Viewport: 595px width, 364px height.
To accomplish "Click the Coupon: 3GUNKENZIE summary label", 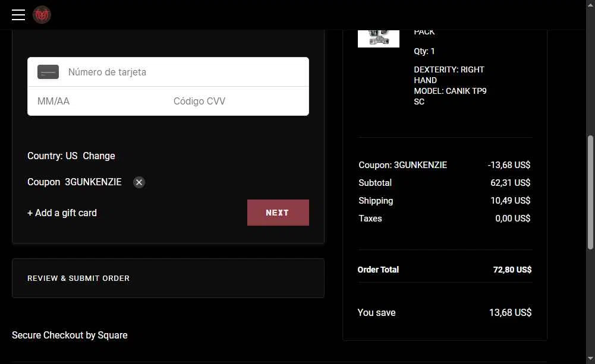I will 402,165.
